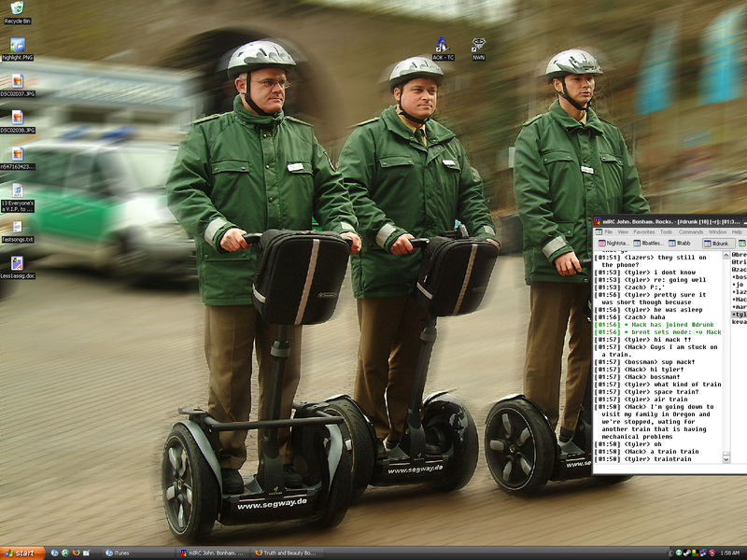Image resolution: width=747 pixels, height=560 pixels.
Task: Click the '<bossman> sup mack!' message
Action: click(x=644, y=362)
